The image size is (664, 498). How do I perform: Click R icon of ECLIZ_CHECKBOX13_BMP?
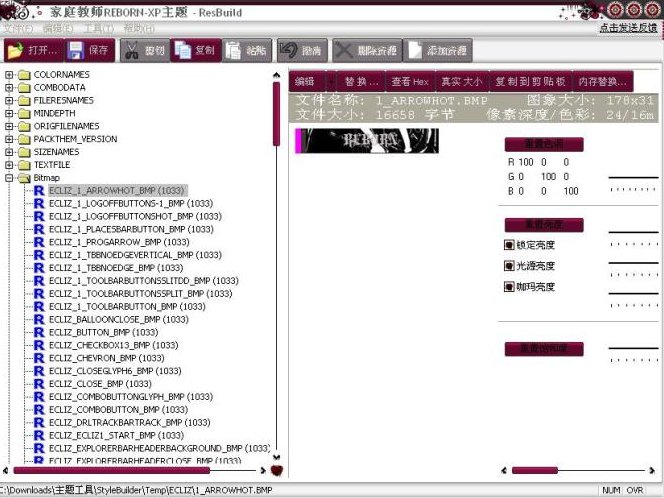coord(39,346)
